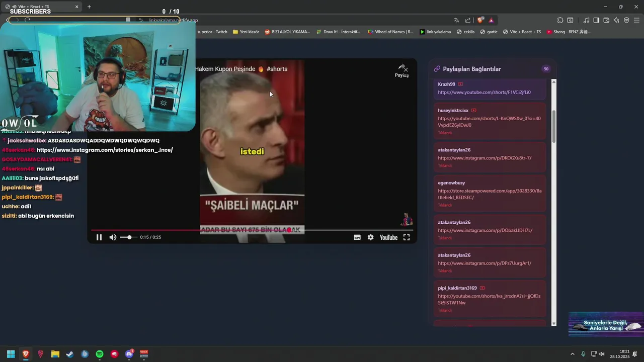Open the superior - Twitch bookmark
Image resolution: width=644 pixels, height=362 pixels.
(212, 32)
